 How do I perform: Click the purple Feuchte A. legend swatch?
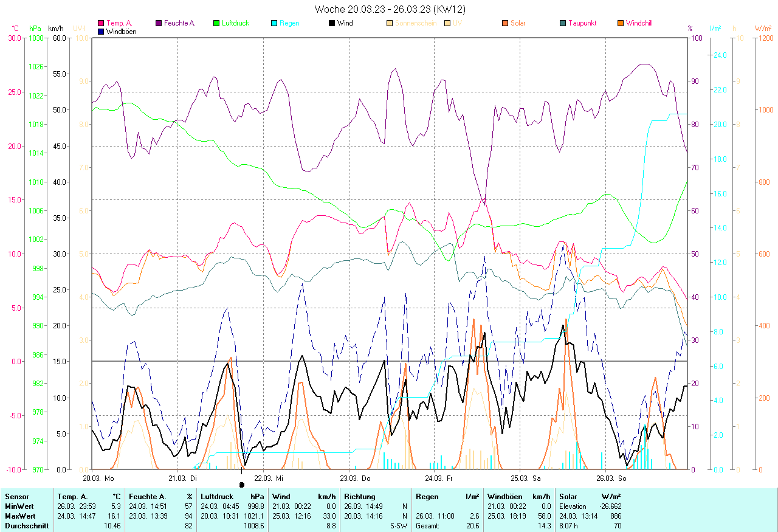coord(159,23)
